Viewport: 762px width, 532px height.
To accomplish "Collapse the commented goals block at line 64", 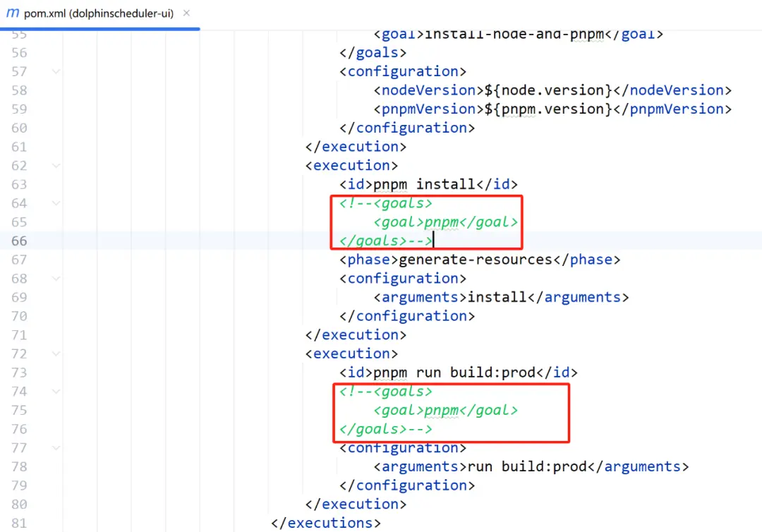I will (x=56, y=203).
